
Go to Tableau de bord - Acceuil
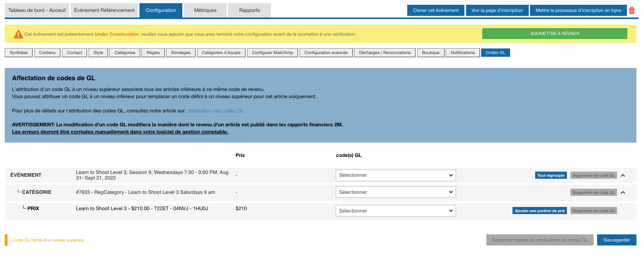point(37,10)
